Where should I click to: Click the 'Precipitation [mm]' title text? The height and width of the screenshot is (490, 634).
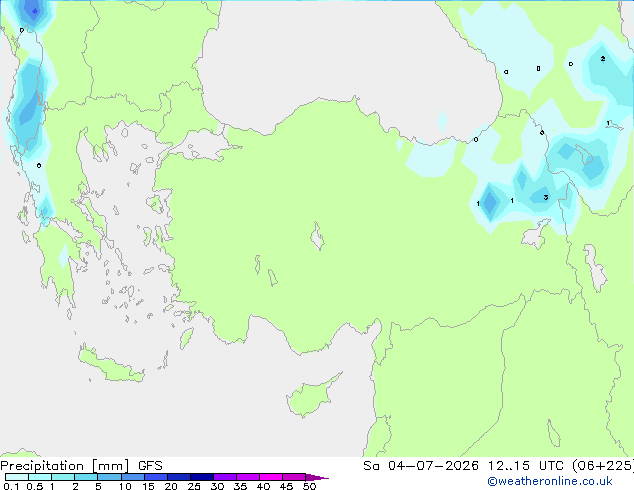65,466
